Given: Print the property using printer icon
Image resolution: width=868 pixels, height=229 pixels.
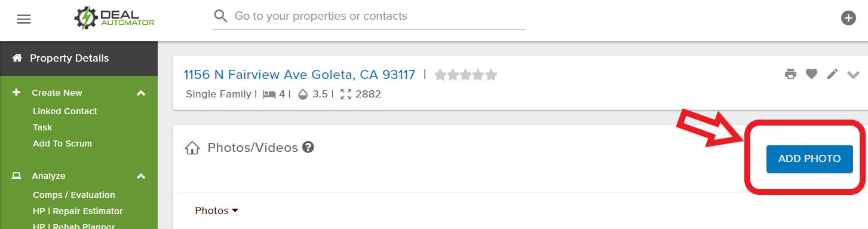Looking at the screenshot, I should [791, 74].
